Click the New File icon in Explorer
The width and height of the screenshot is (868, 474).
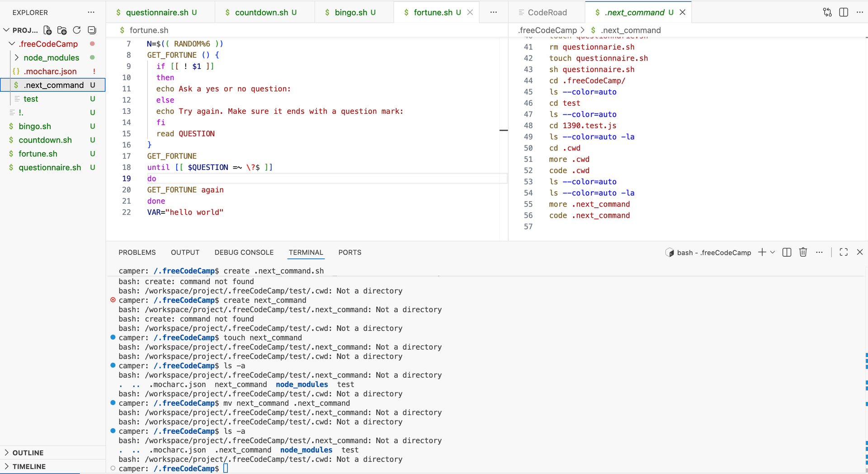(x=47, y=30)
